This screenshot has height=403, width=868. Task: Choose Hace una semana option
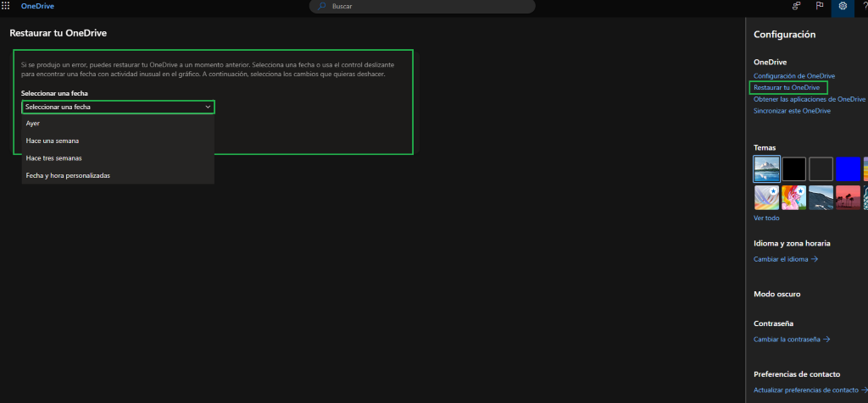pos(118,141)
